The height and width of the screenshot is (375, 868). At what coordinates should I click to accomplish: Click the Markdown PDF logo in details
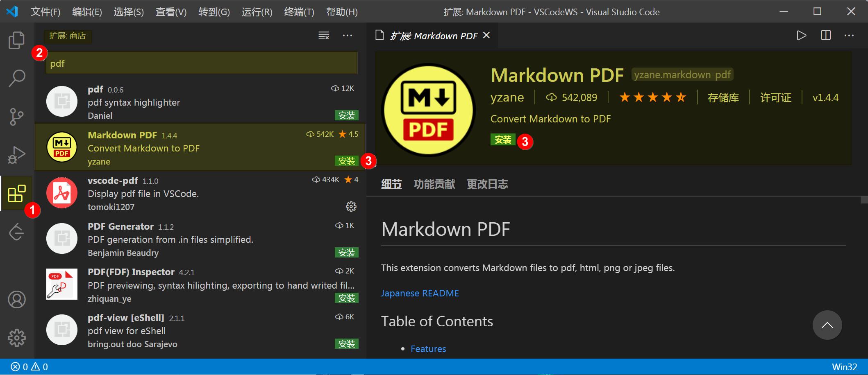pyautogui.click(x=428, y=110)
